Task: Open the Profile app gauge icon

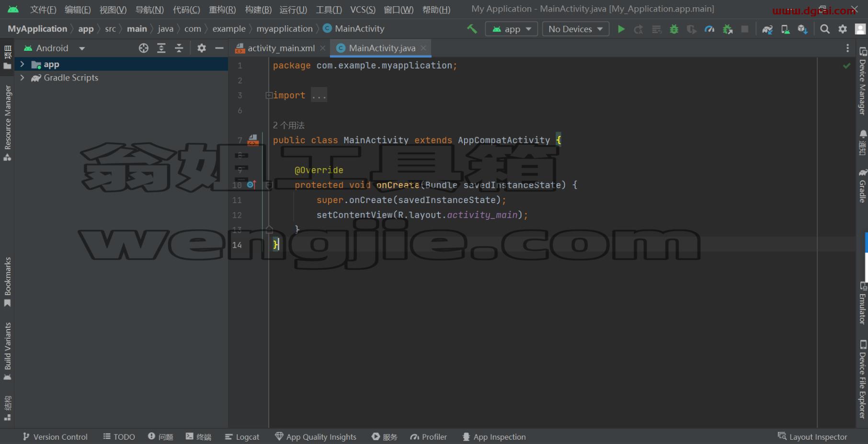Action: coord(709,29)
